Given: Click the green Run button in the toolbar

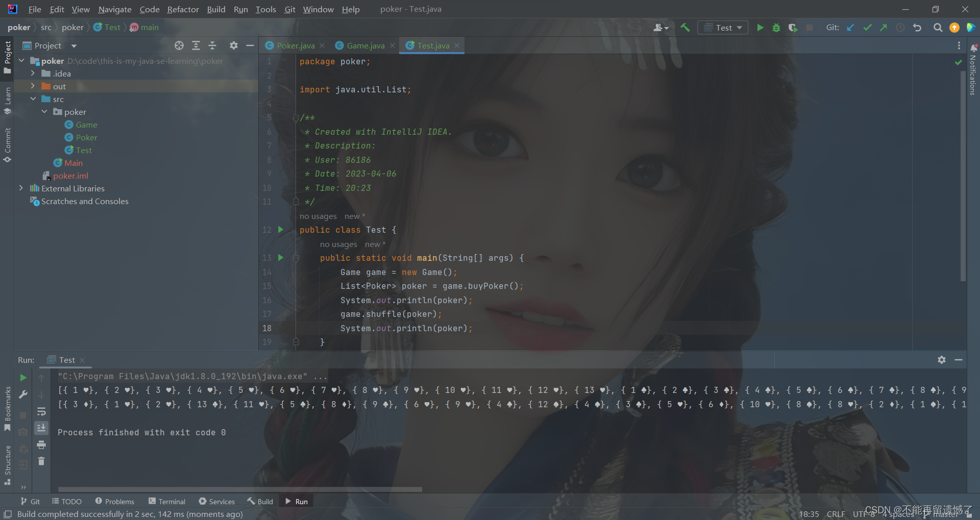Looking at the screenshot, I should (x=760, y=28).
